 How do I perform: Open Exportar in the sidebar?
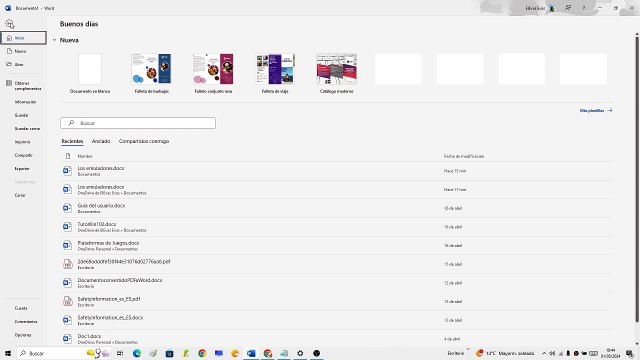click(22, 169)
